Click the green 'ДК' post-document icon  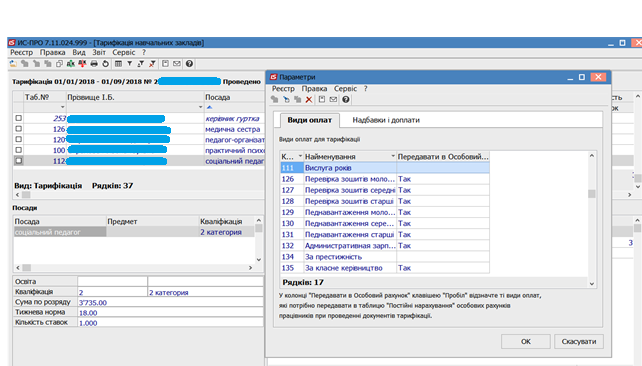click(71, 64)
